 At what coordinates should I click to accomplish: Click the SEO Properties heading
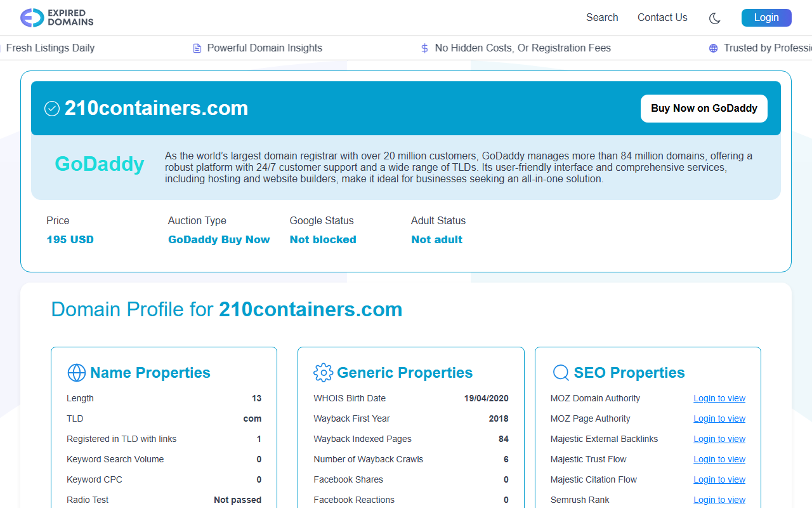coord(629,373)
